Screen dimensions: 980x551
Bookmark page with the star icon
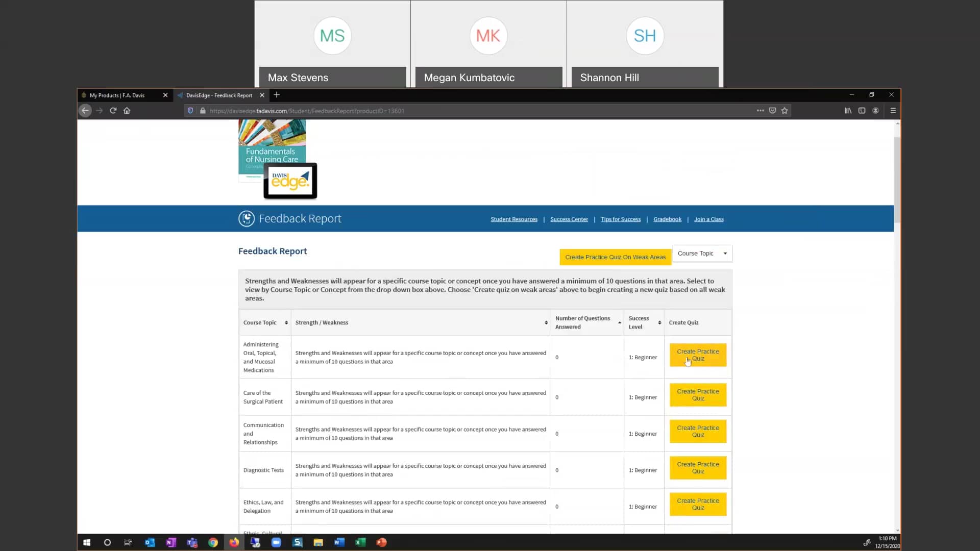pos(785,111)
